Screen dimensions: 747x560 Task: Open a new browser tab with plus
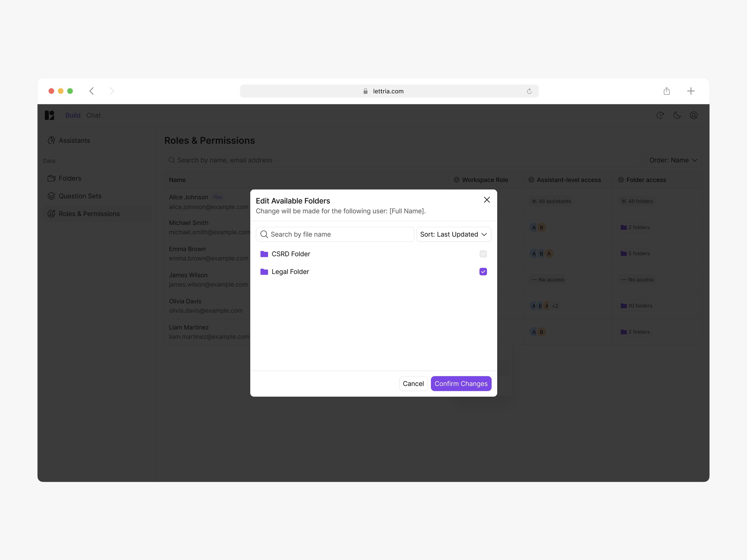click(691, 91)
